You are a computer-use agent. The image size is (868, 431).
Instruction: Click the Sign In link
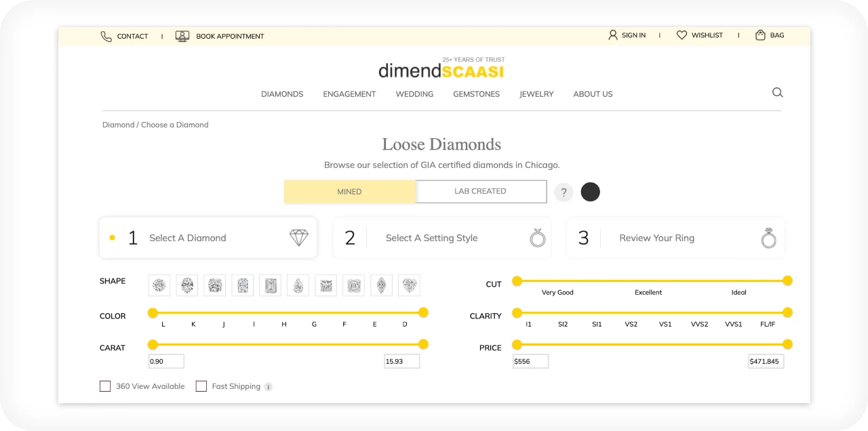coord(633,35)
